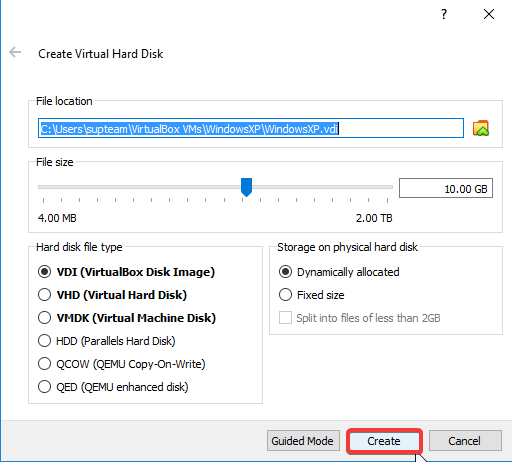
Task: Click the Create button
Action: tap(384, 441)
